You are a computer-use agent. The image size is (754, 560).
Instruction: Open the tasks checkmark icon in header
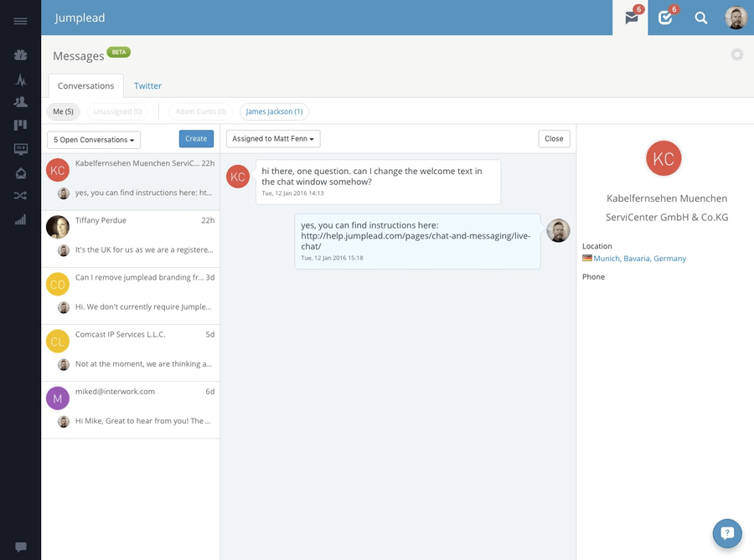pyautogui.click(x=665, y=18)
